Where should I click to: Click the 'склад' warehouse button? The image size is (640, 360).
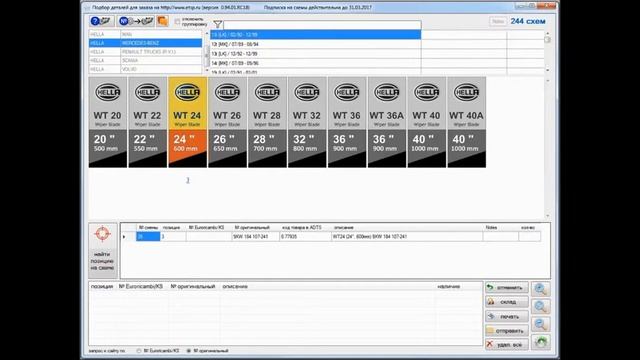click(507, 302)
